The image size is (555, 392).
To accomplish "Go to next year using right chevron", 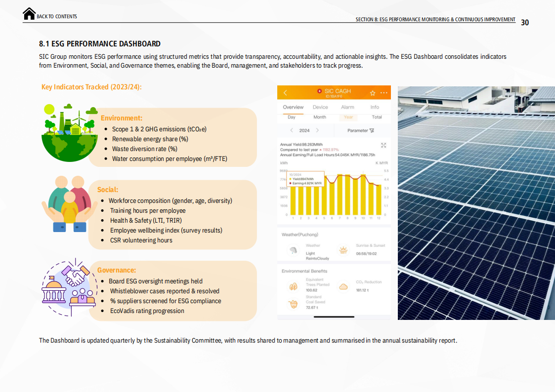I will pyautogui.click(x=317, y=130).
